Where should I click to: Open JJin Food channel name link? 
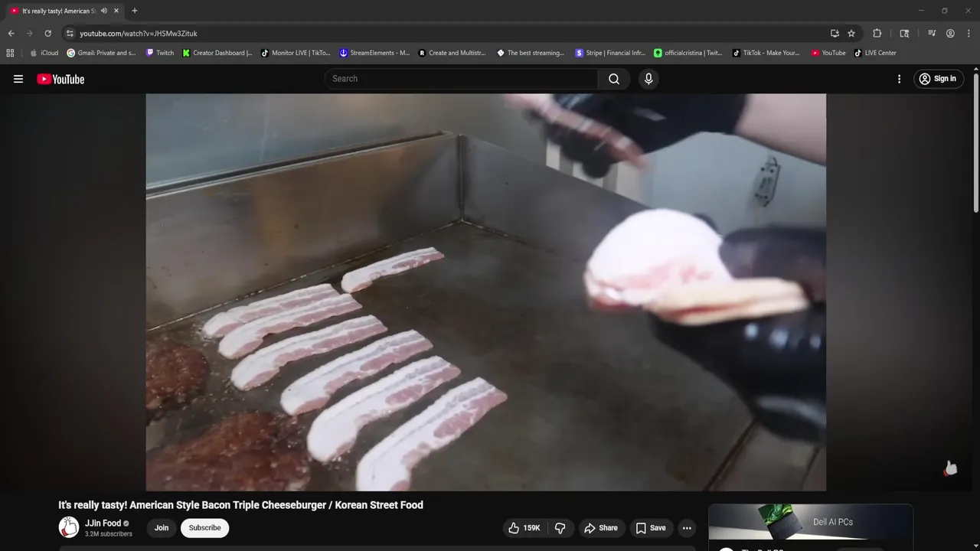[x=103, y=523]
